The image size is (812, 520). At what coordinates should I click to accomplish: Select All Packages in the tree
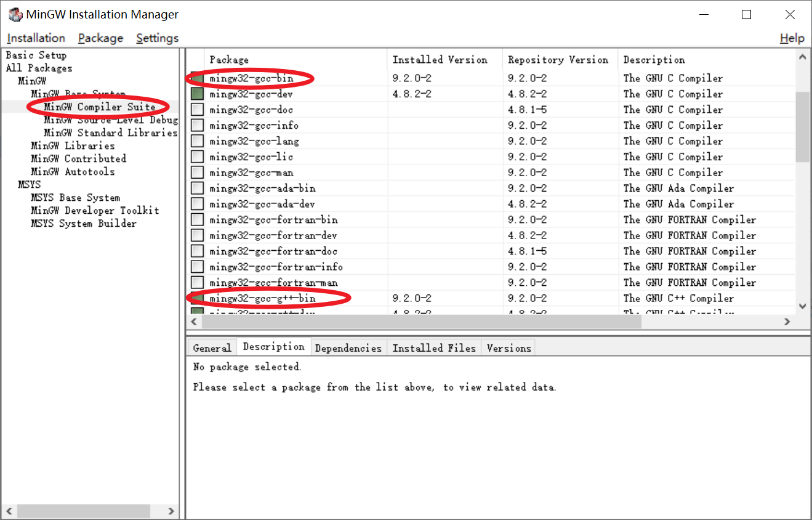click(39, 68)
